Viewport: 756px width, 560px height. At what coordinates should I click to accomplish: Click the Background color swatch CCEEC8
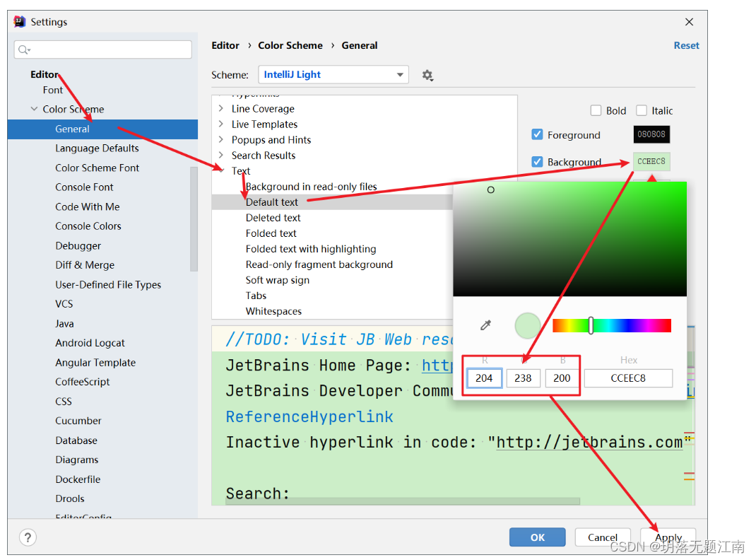(651, 161)
